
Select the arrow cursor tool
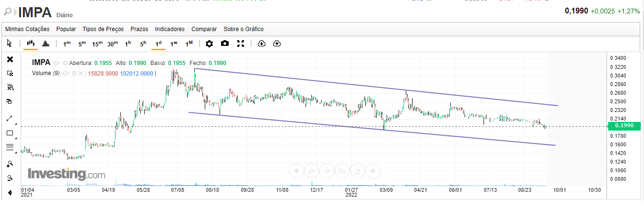click(9, 44)
